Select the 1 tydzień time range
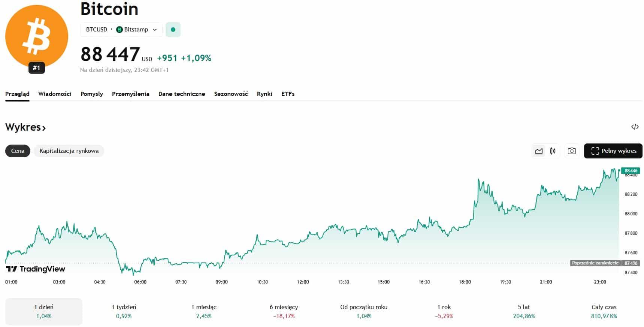This screenshot has height=327, width=644. tap(124, 311)
